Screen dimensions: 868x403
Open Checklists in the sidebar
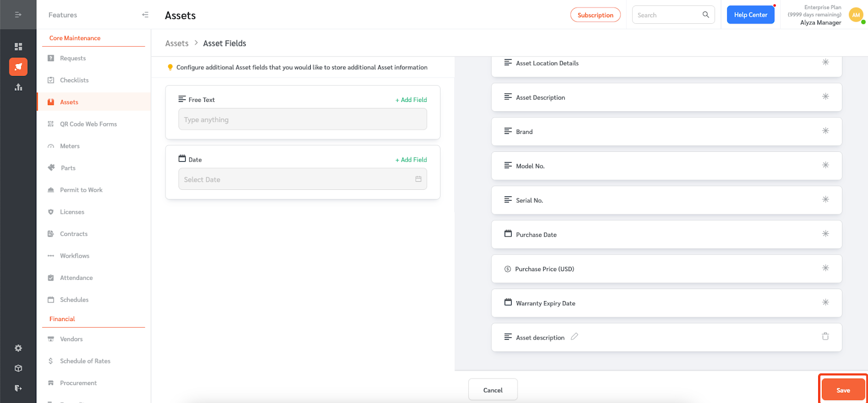[74, 80]
